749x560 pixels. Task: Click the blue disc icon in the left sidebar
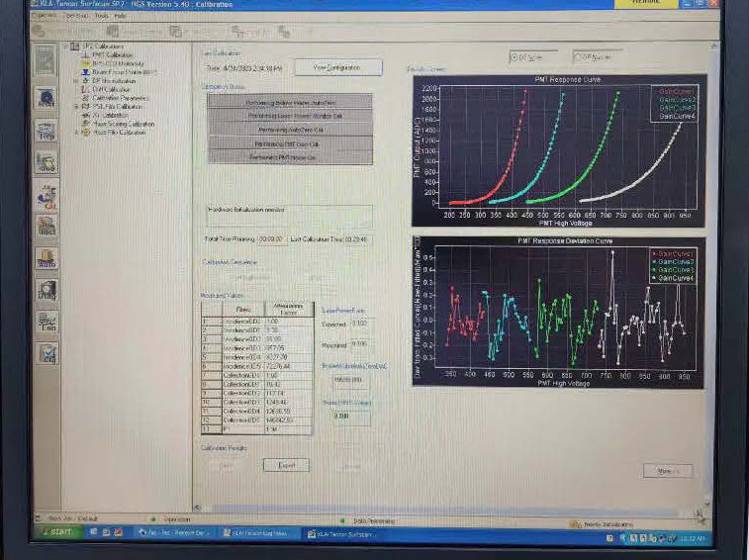tap(47, 97)
